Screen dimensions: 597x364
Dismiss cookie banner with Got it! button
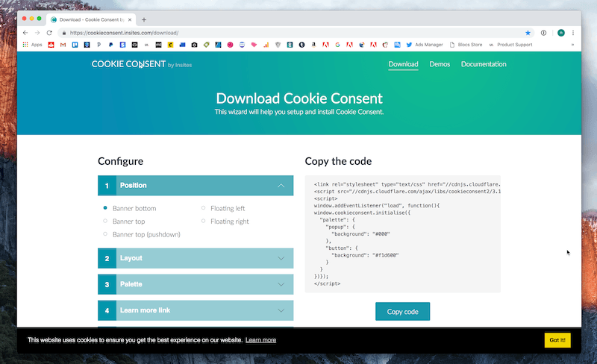pyautogui.click(x=557, y=340)
